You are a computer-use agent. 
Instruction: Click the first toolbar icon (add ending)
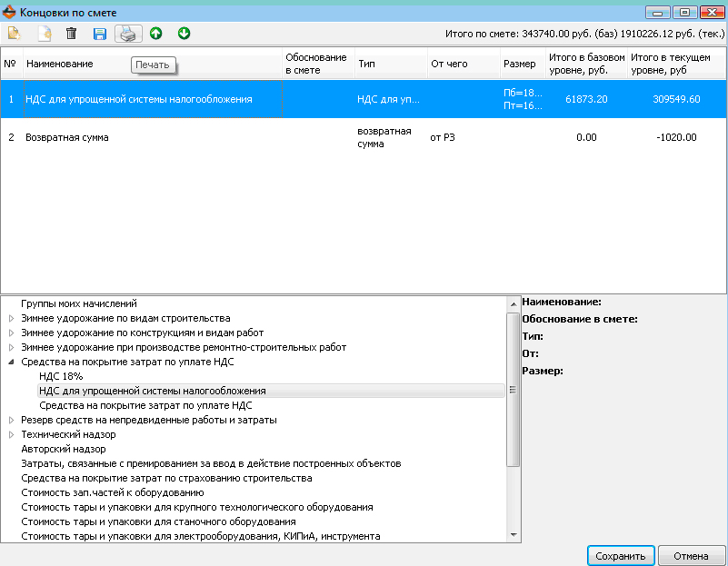point(14,34)
